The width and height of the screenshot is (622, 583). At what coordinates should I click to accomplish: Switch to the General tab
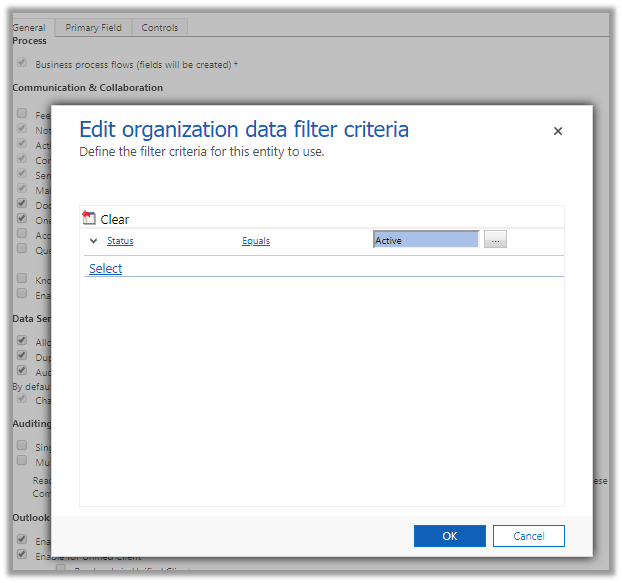(29, 28)
